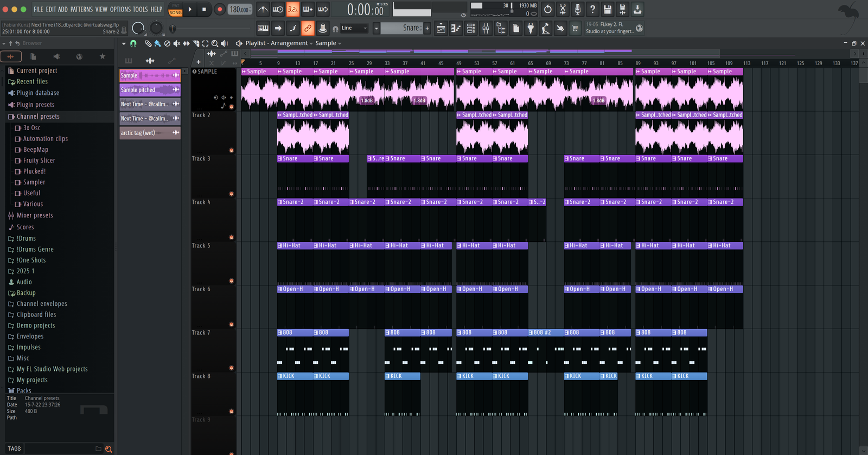Select the Zoom tool in Playlist
This screenshot has height=455, width=868.
[x=215, y=43]
